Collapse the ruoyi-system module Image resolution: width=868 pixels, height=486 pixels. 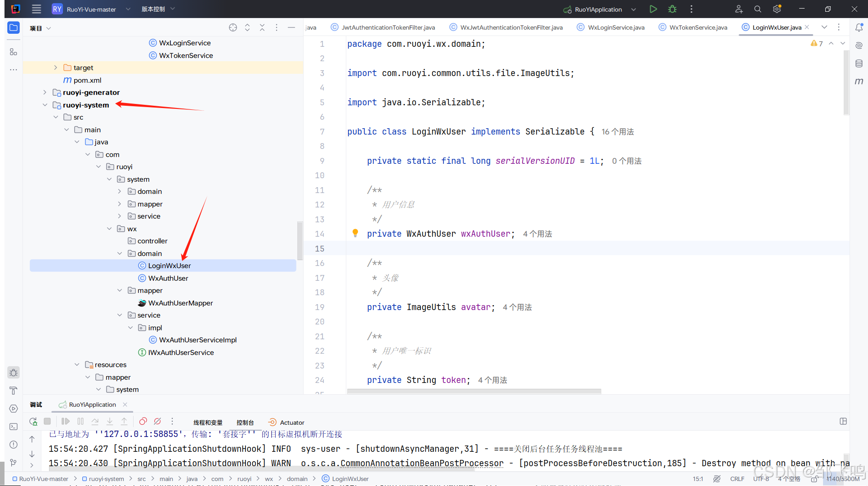[x=45, y=105]
